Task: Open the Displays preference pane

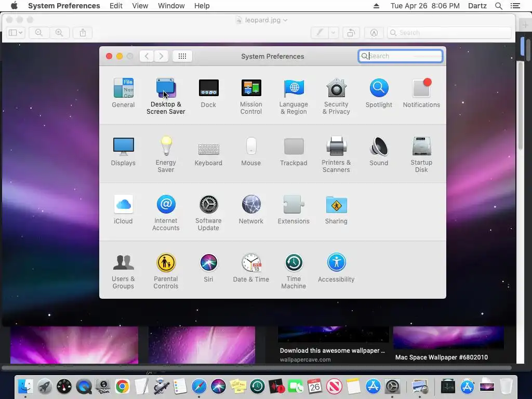Action: [123, 151]
